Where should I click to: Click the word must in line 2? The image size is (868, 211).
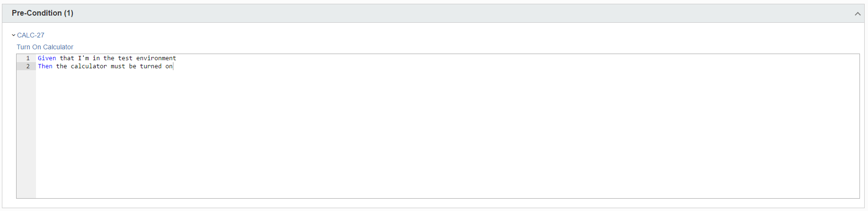tap(118, 66)
